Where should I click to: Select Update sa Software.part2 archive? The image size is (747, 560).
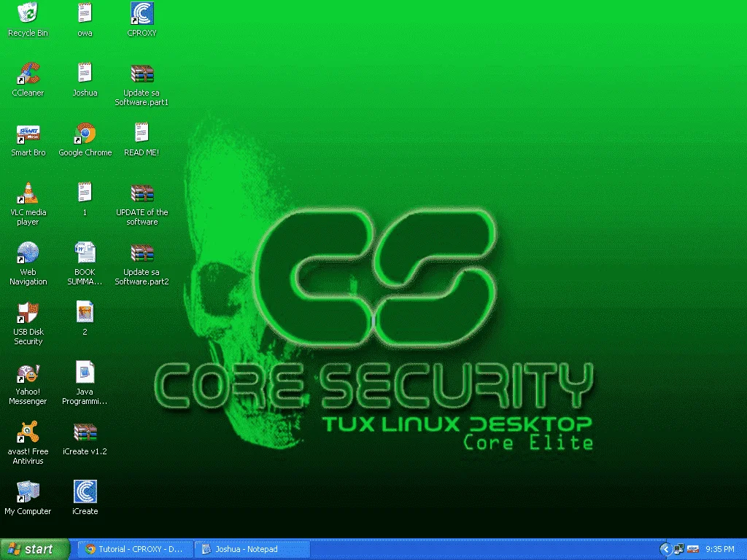coord(142,253)
